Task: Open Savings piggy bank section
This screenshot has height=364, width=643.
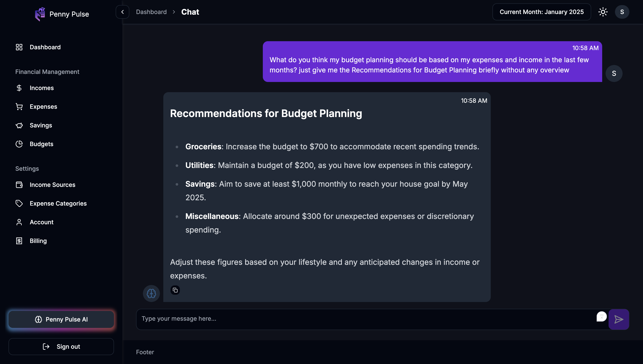Action: (41, 126)
